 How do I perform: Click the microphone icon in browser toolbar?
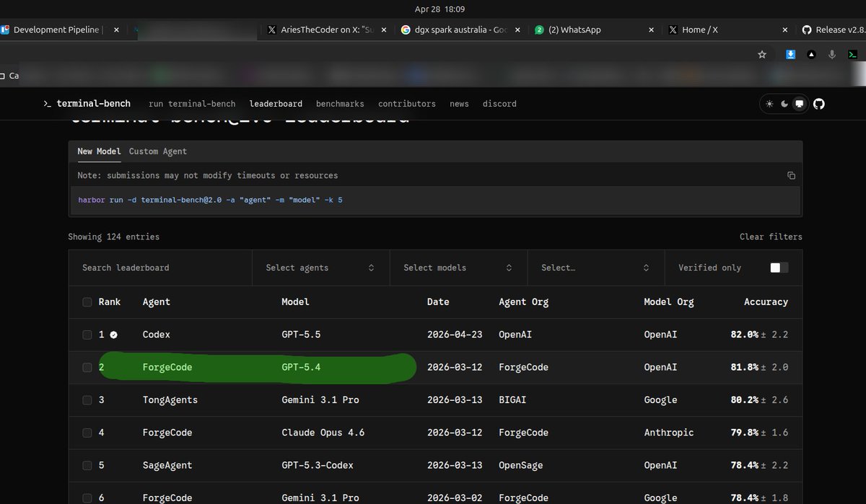tap(833, 54)
